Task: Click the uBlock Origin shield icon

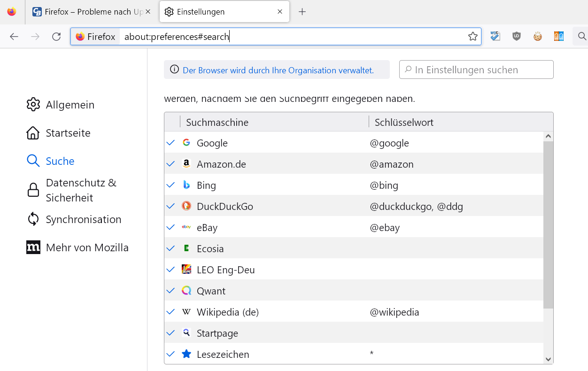Action: tap(517, 36)
